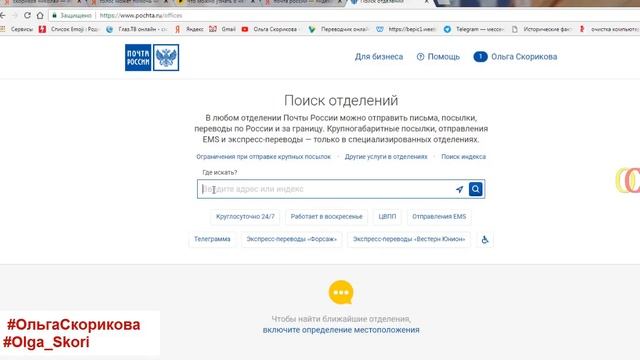Click включите определение местоположения link
The height and width of the screenshot is (360, 640).
pyautogui.click(x=341, y=330)
